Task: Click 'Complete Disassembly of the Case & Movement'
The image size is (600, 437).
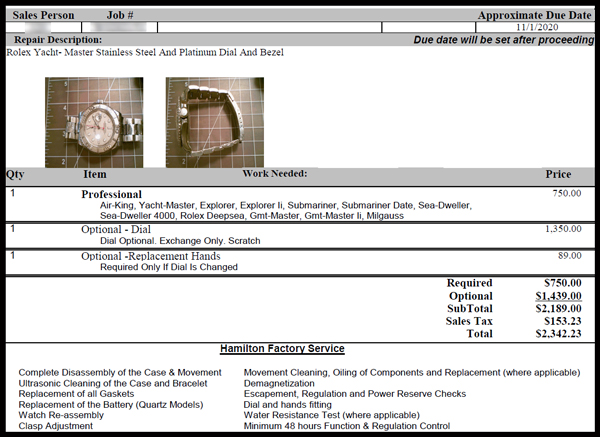Action: click(120, 373)
